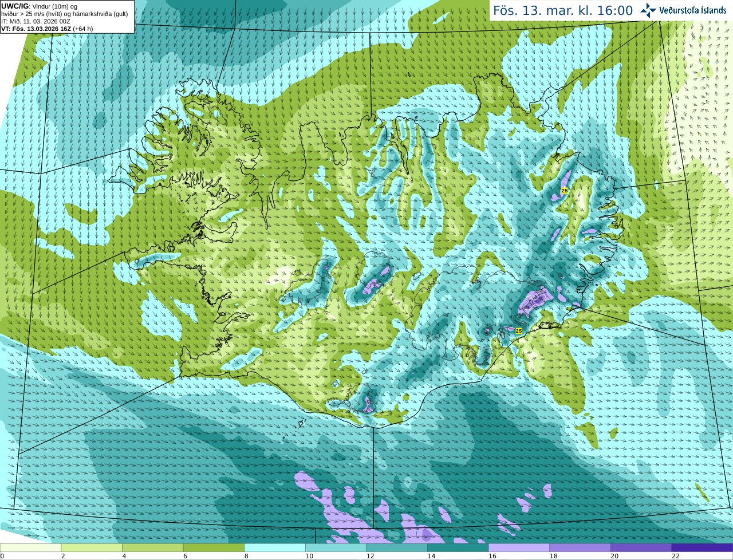The height and width of the screenshot is (560, 733).
Task: Click the yellow 25 gust marker near southeast coast
Action: tap(519, 331)
